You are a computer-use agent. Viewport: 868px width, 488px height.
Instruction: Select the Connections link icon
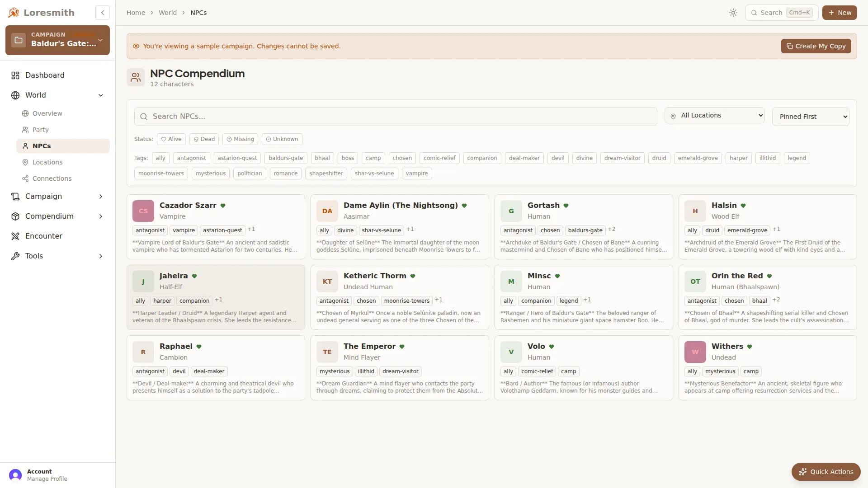(25, 178)
